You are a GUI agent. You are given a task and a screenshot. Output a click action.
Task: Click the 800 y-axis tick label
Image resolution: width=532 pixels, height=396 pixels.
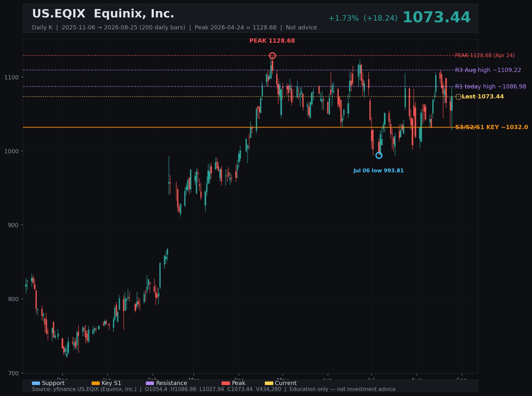[x=13, y=299]
